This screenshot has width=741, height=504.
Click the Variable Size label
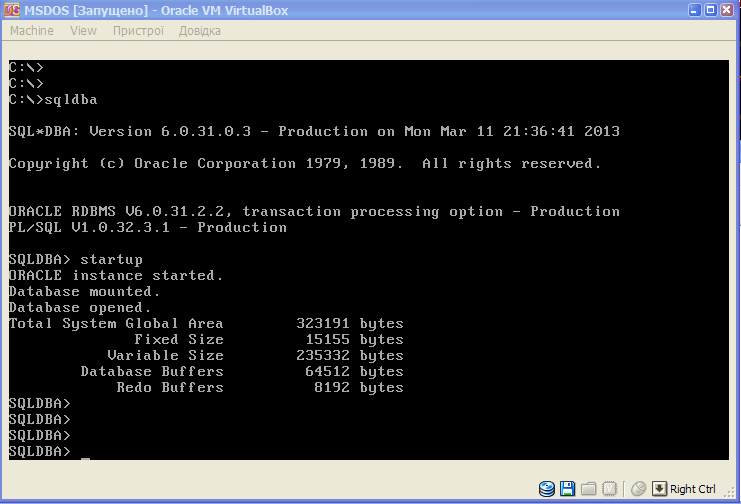point(165,356)
